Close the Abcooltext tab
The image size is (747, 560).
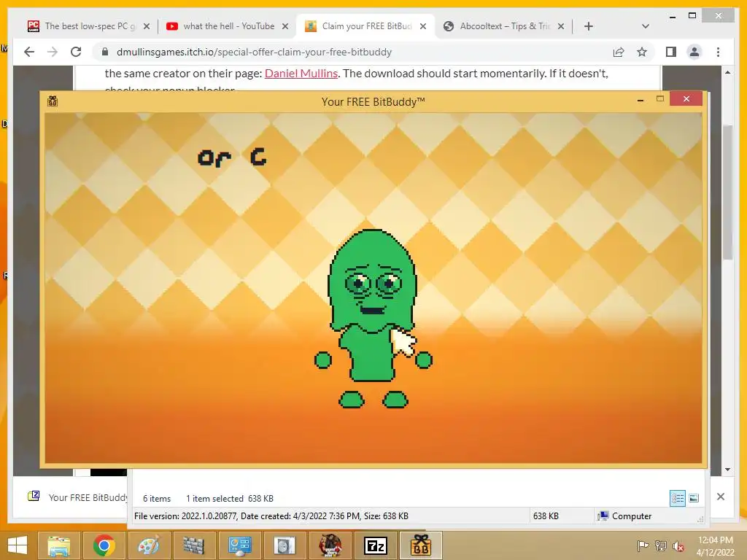(561, 26)
